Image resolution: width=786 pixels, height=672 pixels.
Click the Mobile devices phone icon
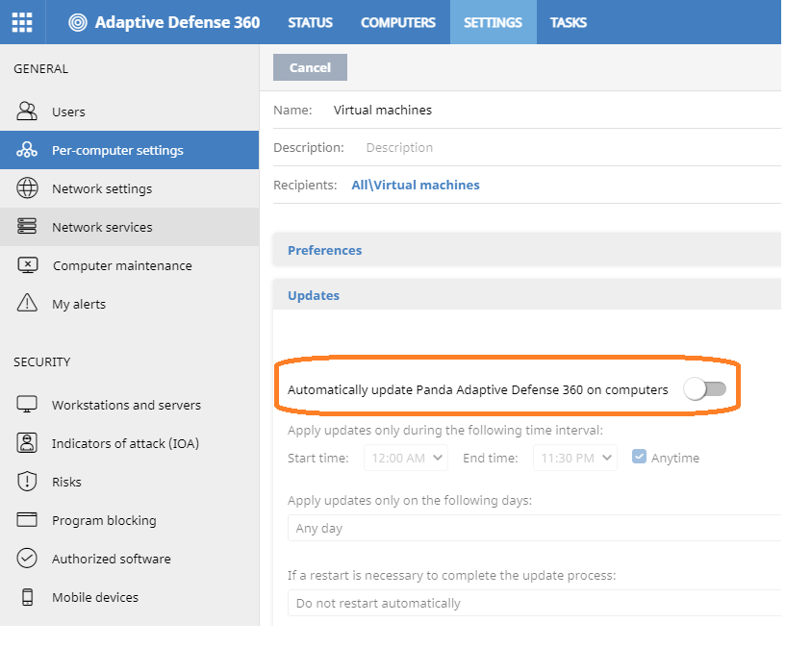tap(28, 597)
